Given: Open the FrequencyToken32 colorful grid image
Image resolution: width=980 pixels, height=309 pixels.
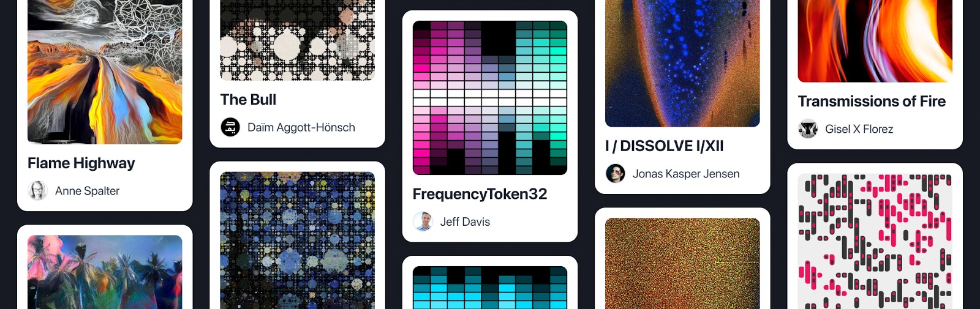Looking at the screenshot, I should [490, 98].
